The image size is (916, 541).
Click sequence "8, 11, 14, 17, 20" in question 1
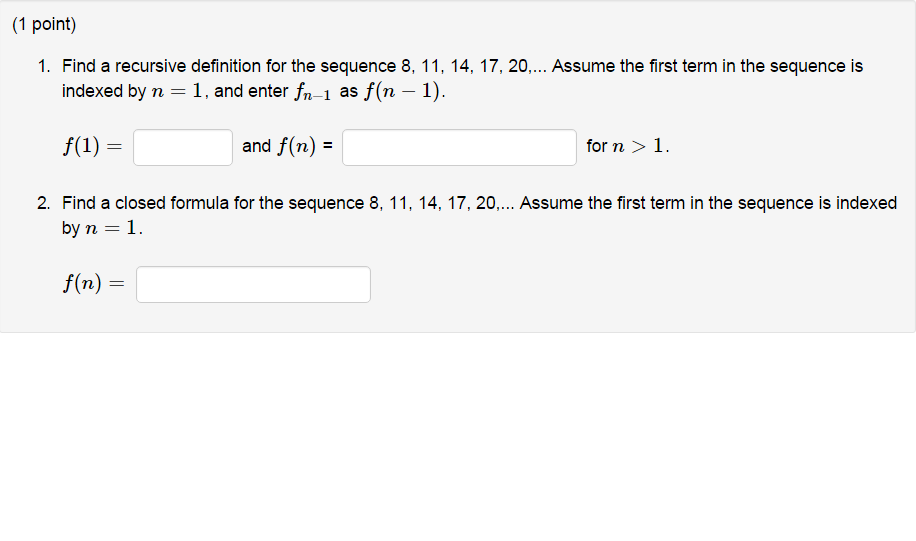click(x=464, y=66)
